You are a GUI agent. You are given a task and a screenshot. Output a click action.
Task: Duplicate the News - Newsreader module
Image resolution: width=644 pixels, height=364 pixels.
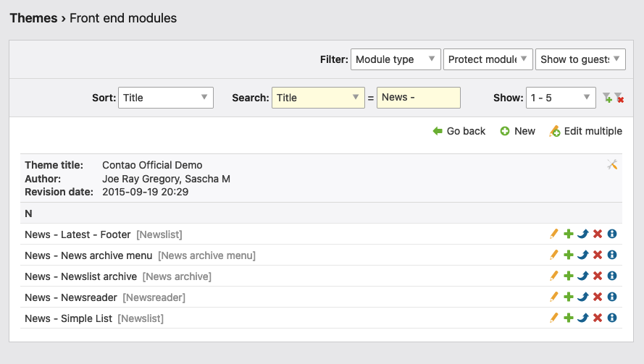(569, 297)
